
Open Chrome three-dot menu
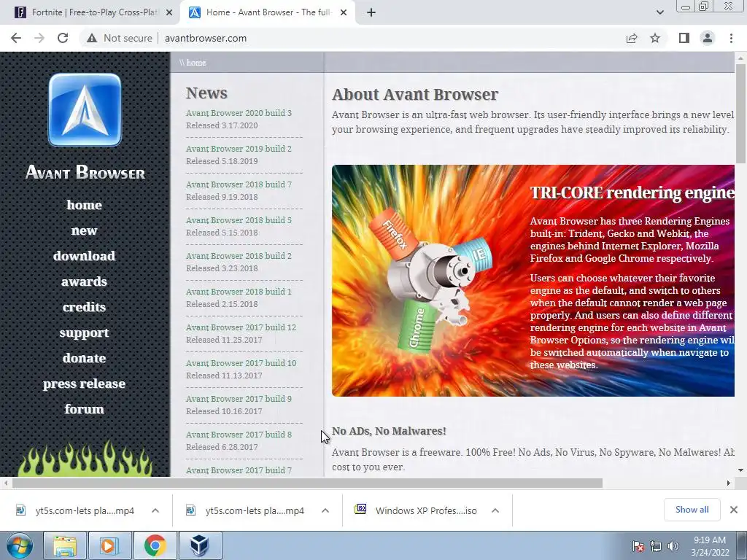[x=731, y=38]
